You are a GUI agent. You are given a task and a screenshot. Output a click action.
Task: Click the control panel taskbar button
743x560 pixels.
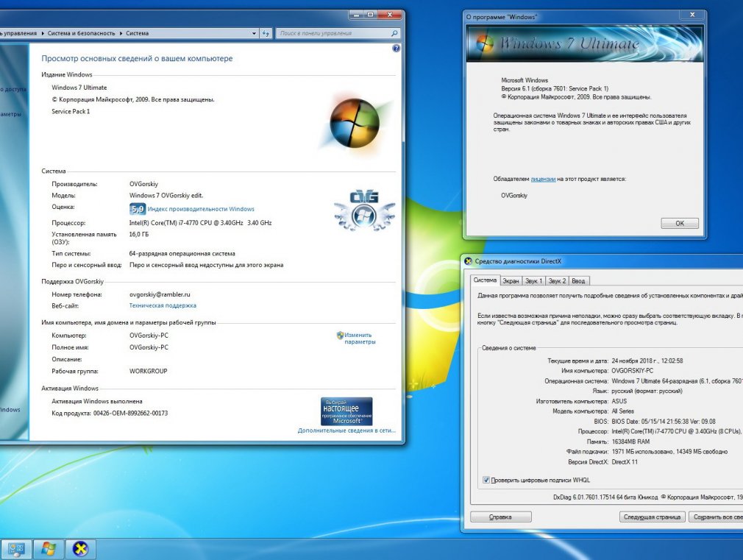[x=15, y=549]
